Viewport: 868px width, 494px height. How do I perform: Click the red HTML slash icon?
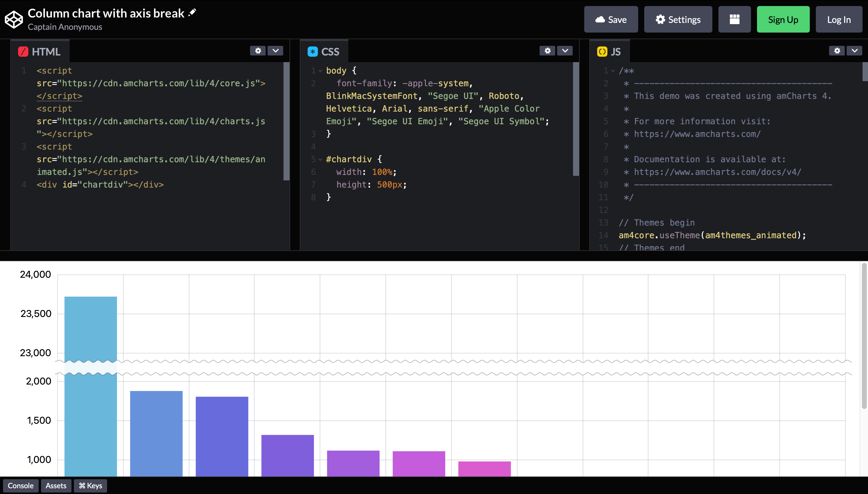click(23, 52)
